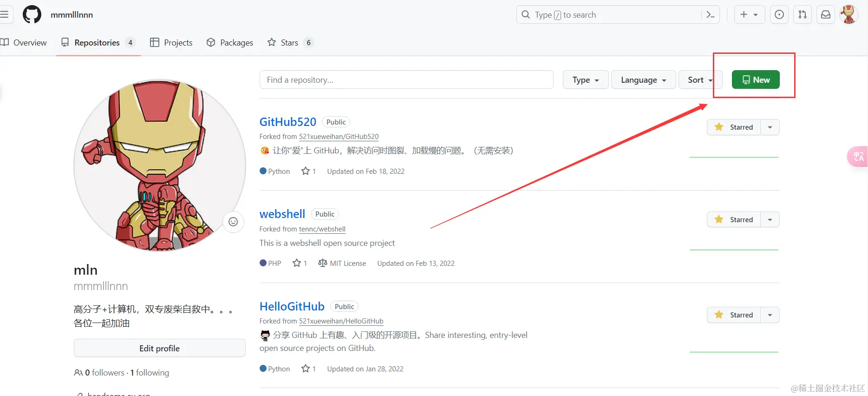Click the PHP language label of webshell
Image resolution: width=868 pixels, height=396 pixels.
point(270,263)
